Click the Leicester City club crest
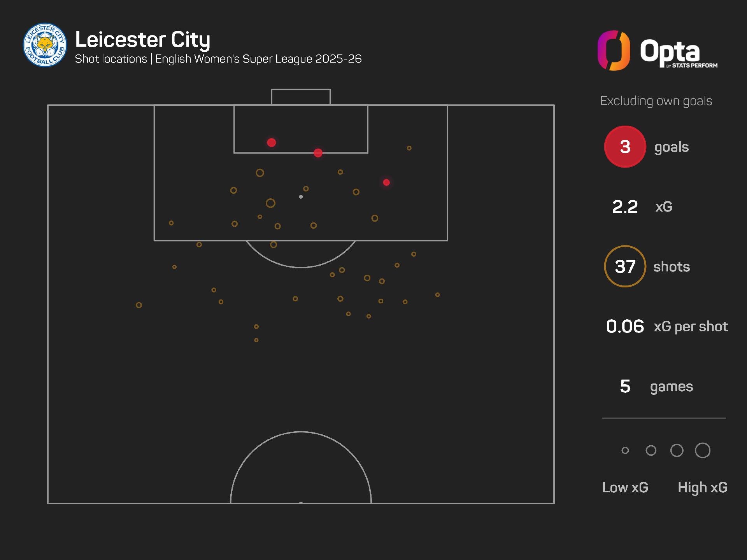The image size is (747, 560). coord(45,45)
